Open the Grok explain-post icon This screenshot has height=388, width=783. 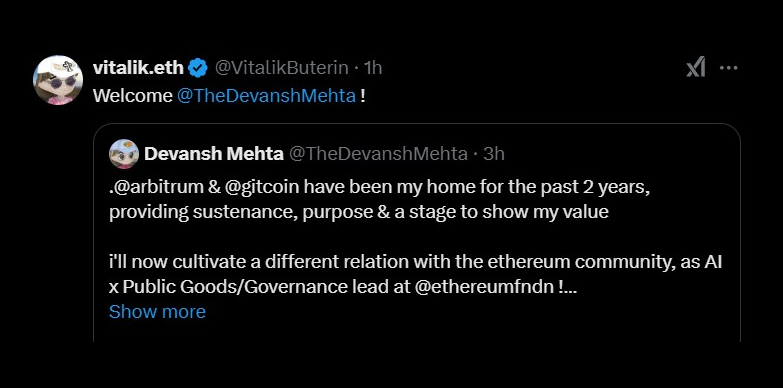tap(696, 67)
